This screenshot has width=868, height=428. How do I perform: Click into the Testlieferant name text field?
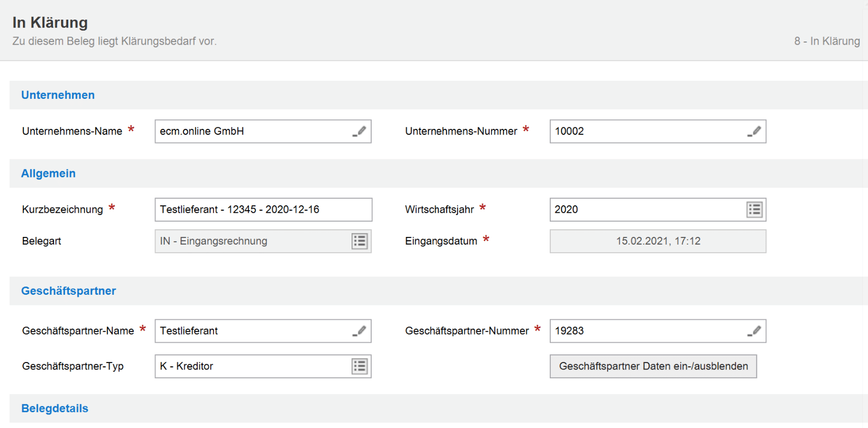point(251,331)
